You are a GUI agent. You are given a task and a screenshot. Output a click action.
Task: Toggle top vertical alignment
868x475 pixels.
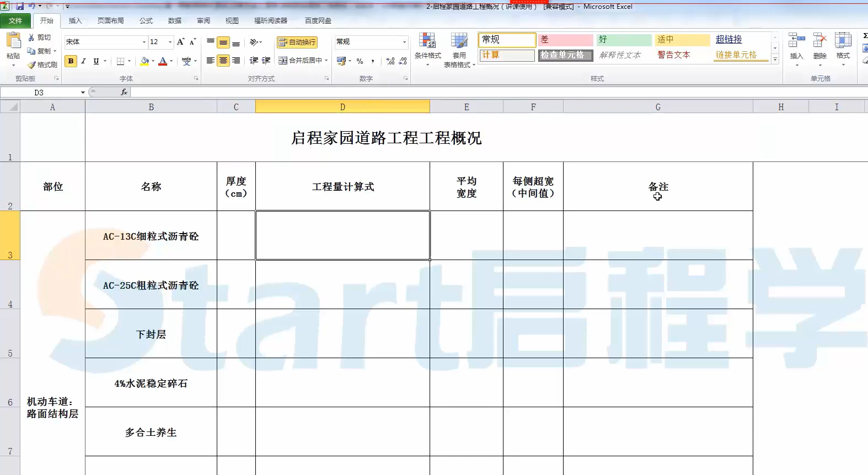(x=211, y=42)
